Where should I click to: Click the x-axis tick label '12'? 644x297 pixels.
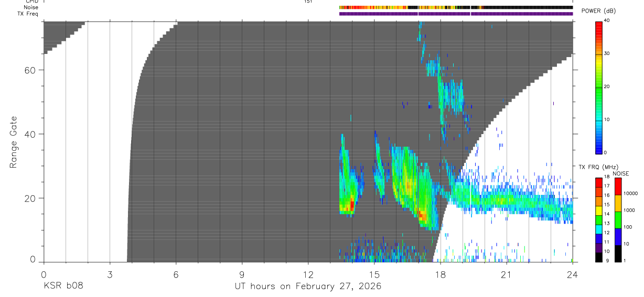point(308,274)
